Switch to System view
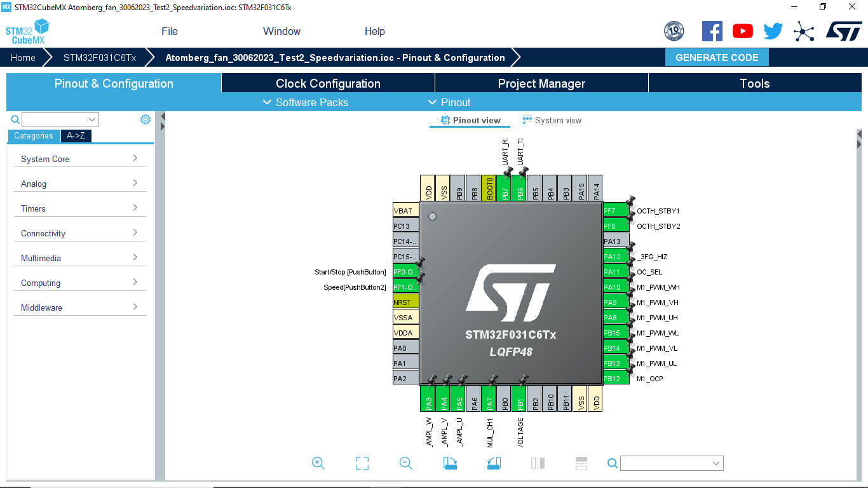The height and width of the screenshot is (488, 868). 552,119
